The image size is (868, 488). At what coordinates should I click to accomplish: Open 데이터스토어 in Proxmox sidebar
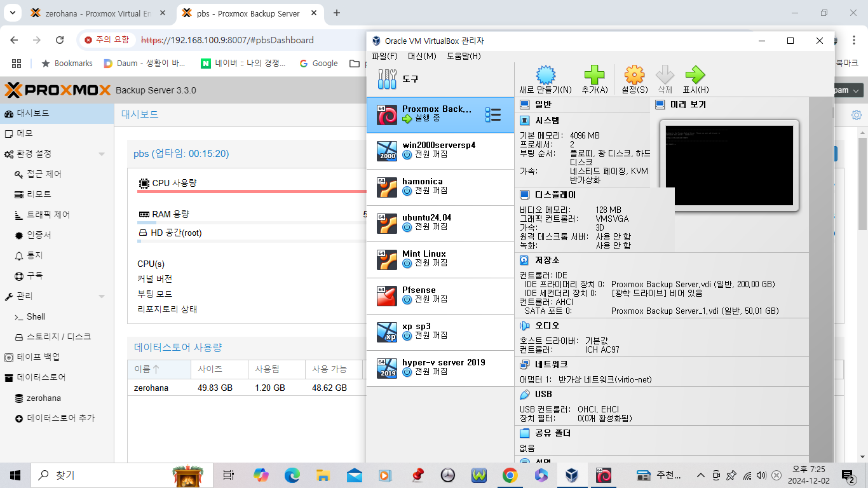57,377
